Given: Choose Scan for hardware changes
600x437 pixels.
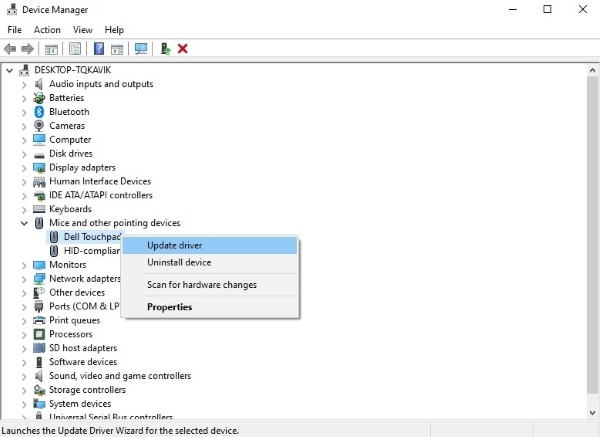Looking at the screenshot, I should coord(202,285).
